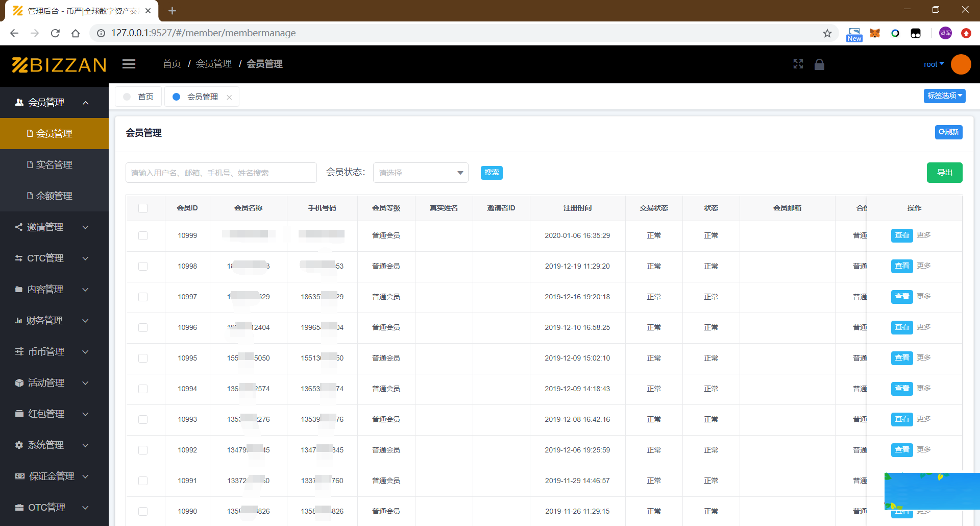This screenshot has height=526, width=980.
Task: Open the 会员状态 dropdown
Action: point(421,173)
